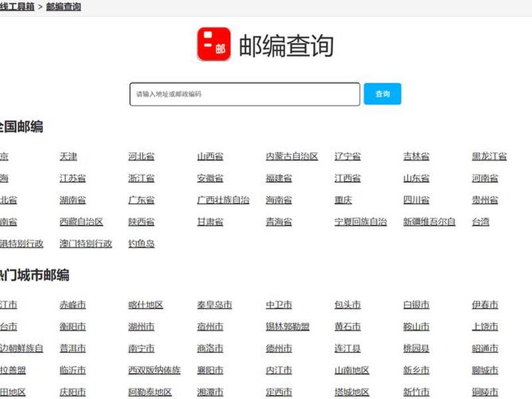Screen dimensions: 532x399
Task: Select the 江西省 link
Action: (347, 178)
